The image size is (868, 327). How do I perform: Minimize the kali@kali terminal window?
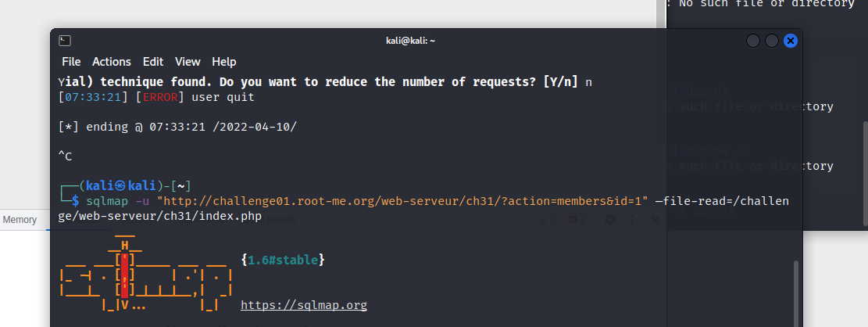753,41
